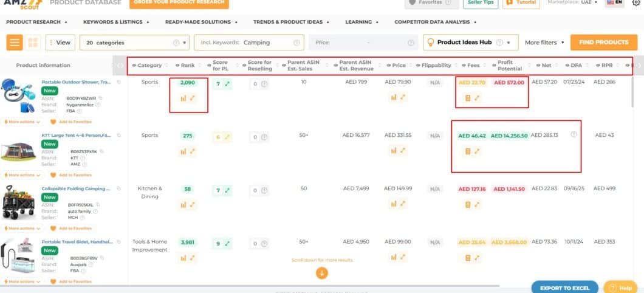Add Portable Outdoor Shower to Favorites
Image resolution: width=644 pixels, height=293 pixels.
pyautogui.click(x=71, y=122)
